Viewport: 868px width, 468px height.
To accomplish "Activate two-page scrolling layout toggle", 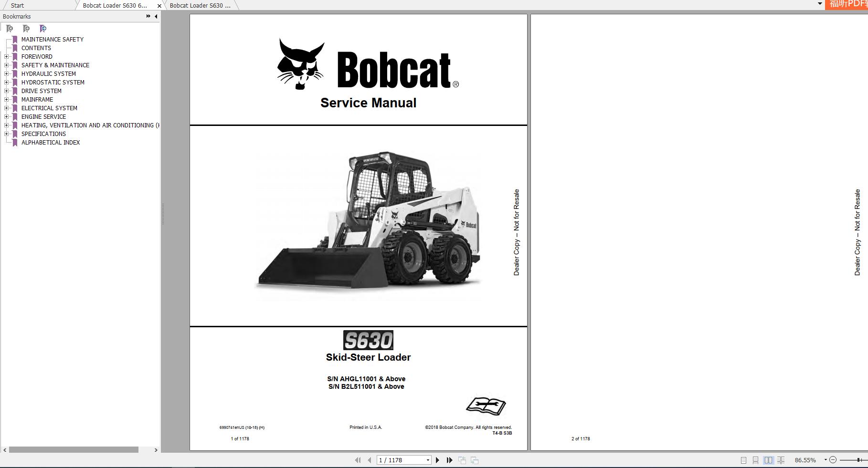I will coord(781,460).
